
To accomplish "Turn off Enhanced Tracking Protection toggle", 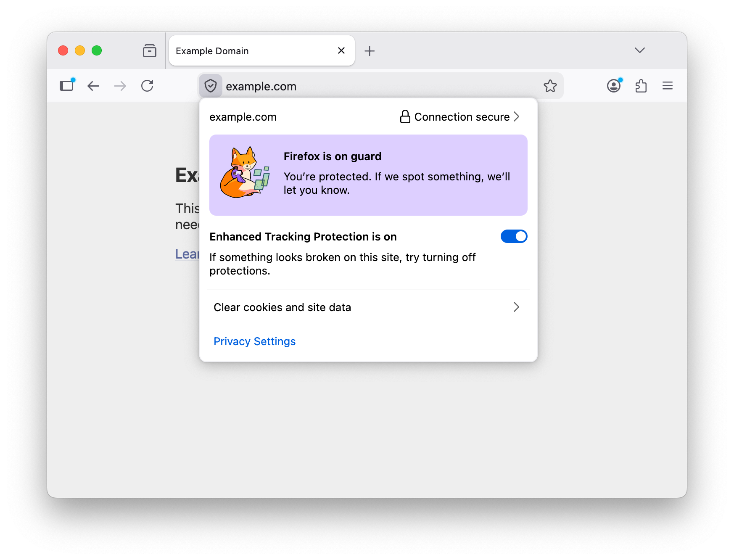I will click(514, 236).
